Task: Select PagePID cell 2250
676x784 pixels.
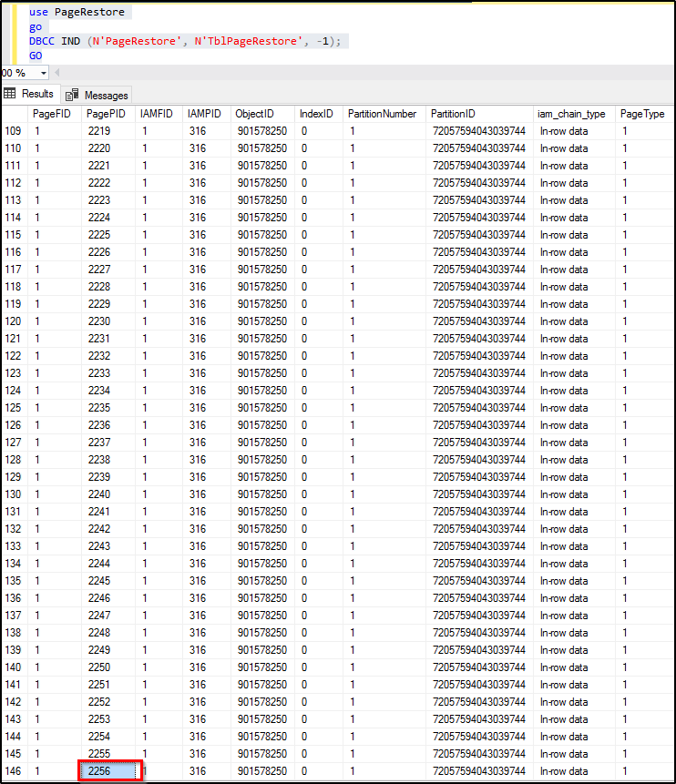Action: coord(108,667)
